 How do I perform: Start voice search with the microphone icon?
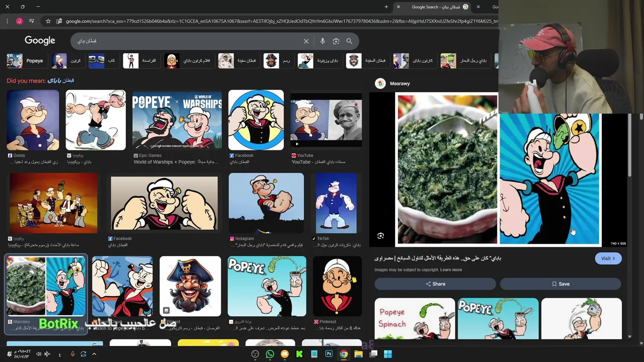pyautogui.click(x=323, y=41)
